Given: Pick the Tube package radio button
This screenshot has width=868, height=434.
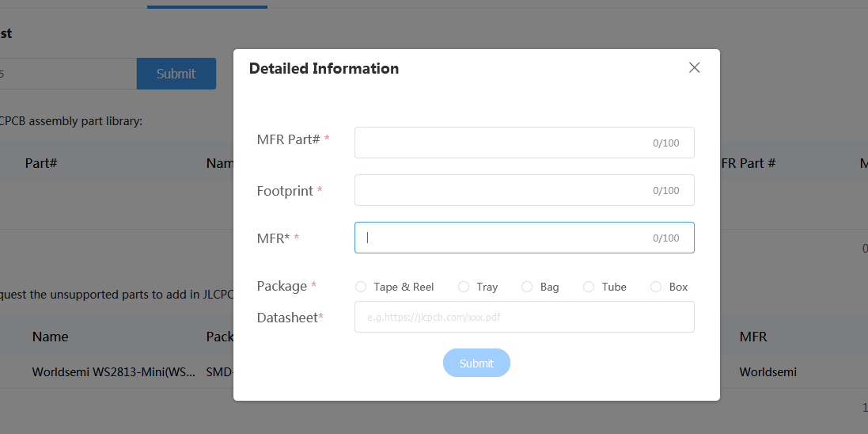Looking at the screenshot, I should tap(589, 287).
